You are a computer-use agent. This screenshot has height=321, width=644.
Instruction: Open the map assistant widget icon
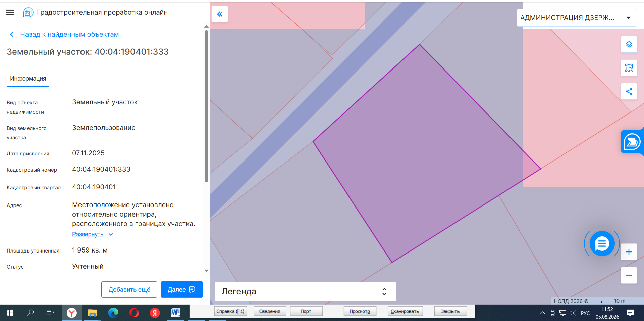coord(632,142)
